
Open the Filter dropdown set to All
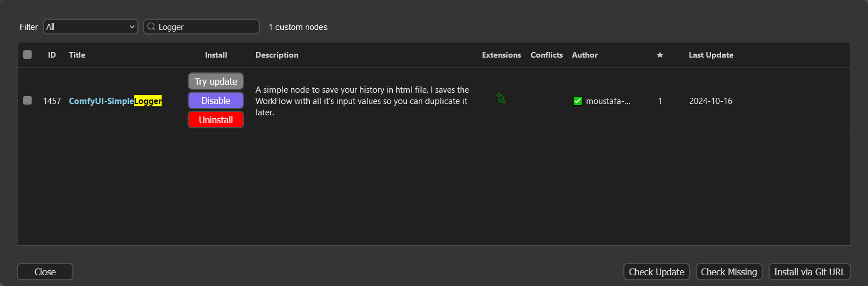coord(90,27)
